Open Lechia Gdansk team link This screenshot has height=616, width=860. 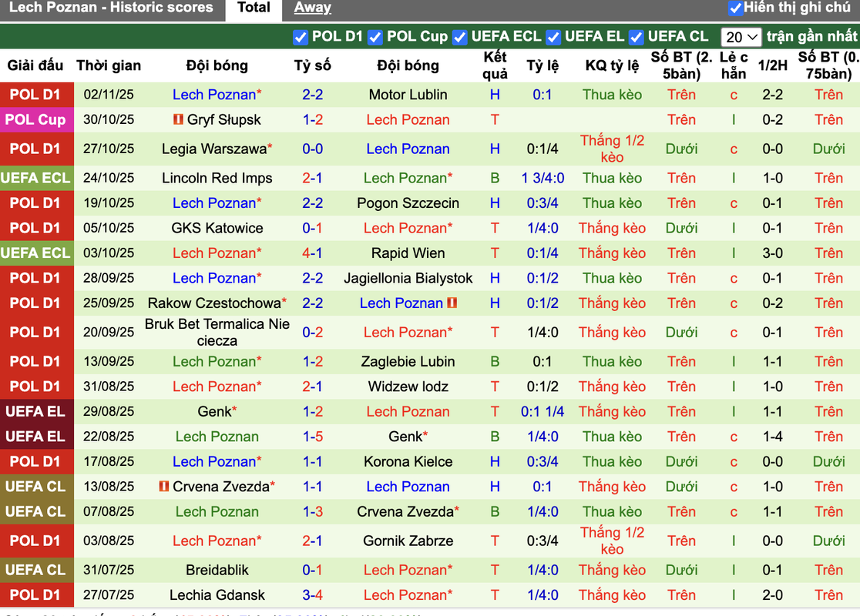(x=217, y=595)
